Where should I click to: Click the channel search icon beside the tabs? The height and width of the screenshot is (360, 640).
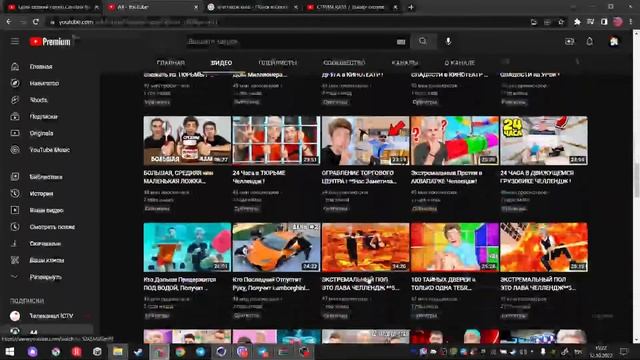click(505, 62)
